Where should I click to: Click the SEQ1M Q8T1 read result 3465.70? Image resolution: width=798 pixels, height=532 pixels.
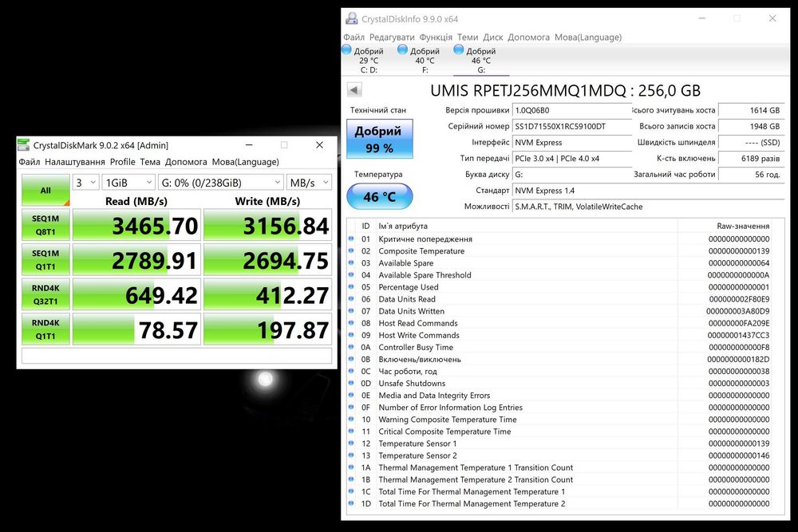click(x=136, y=225)
